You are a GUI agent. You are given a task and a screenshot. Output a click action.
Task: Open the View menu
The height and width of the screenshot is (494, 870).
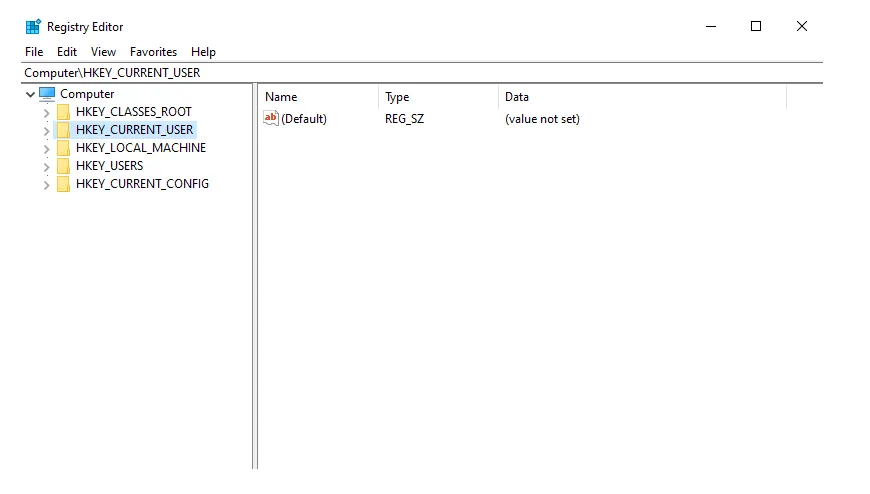click(x=103, y=52)
